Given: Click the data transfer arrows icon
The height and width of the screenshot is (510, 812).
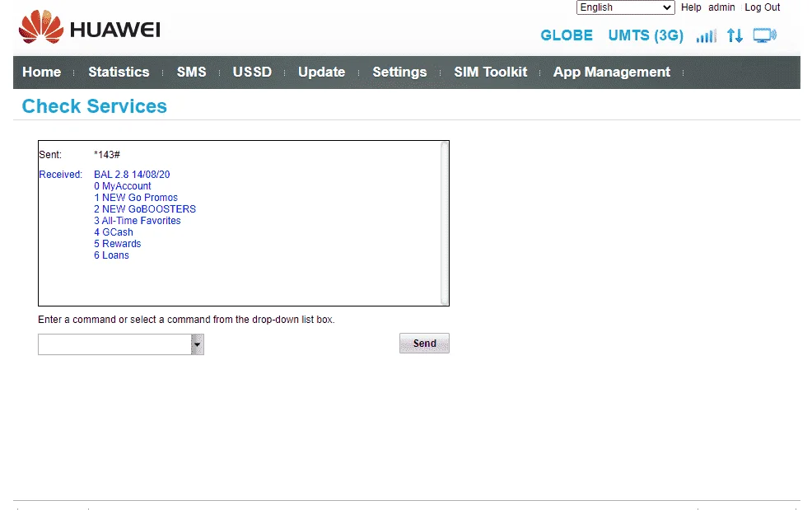Looking at the screenshot, I should (x=735, y=35).
